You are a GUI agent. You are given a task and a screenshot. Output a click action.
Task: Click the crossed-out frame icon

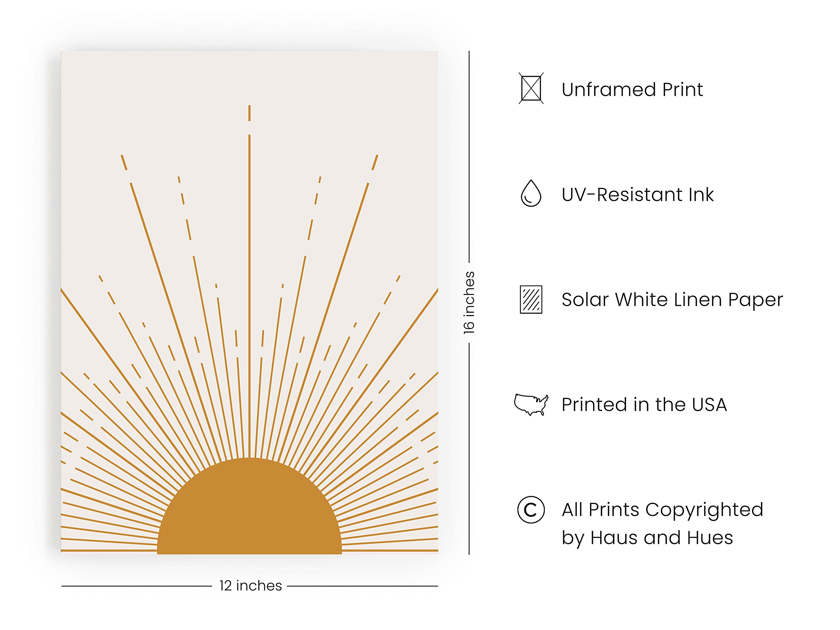[x=531, y=89]
